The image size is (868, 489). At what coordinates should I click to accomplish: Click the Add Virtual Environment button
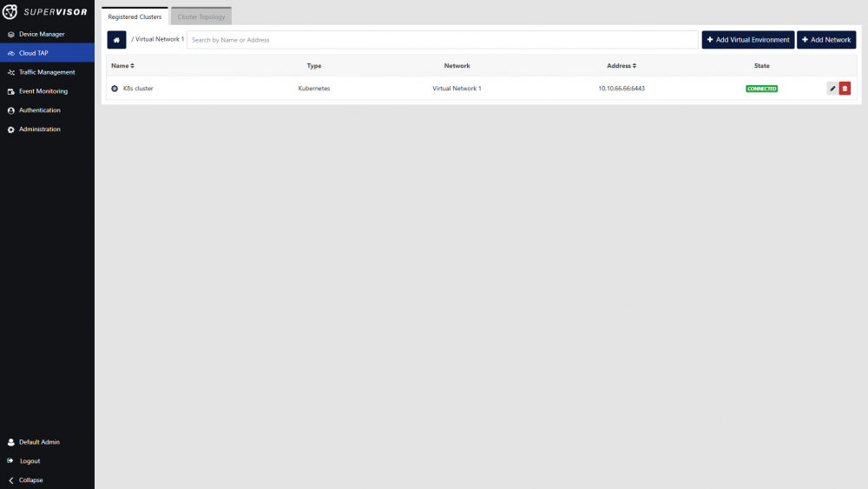[x=747, y=40]
